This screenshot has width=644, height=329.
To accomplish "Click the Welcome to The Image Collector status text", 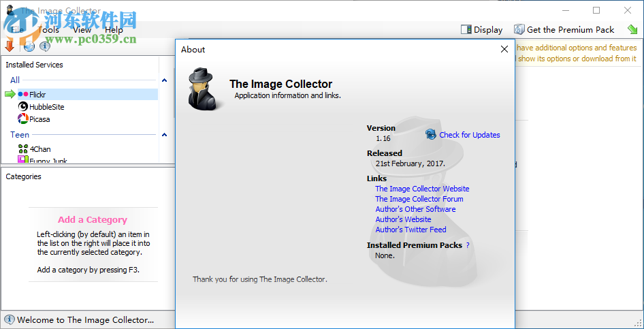I will [85, 320].
